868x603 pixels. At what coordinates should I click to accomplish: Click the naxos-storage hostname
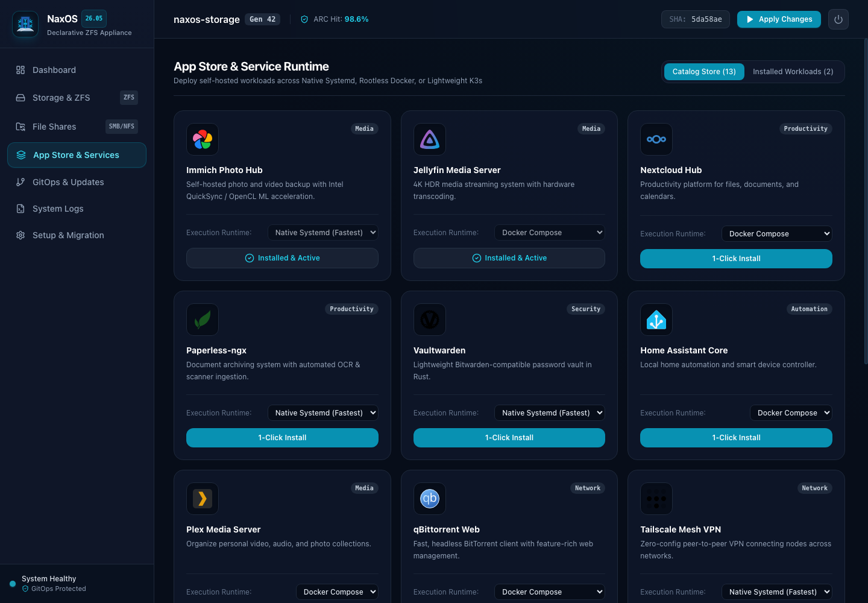pos(207,19)
